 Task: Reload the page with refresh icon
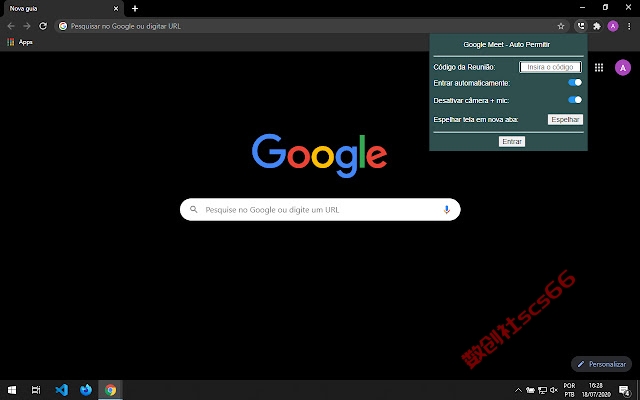pos(43,26)
